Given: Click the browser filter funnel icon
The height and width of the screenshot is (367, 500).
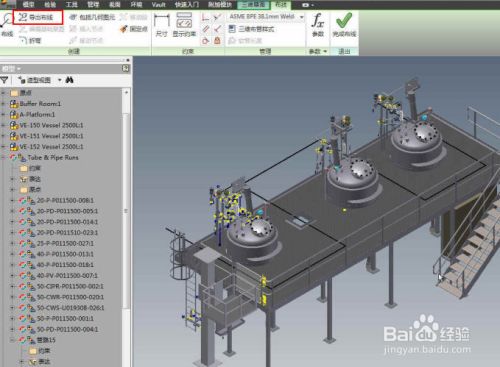Looking at the screenshot, I should click(4, 80).
